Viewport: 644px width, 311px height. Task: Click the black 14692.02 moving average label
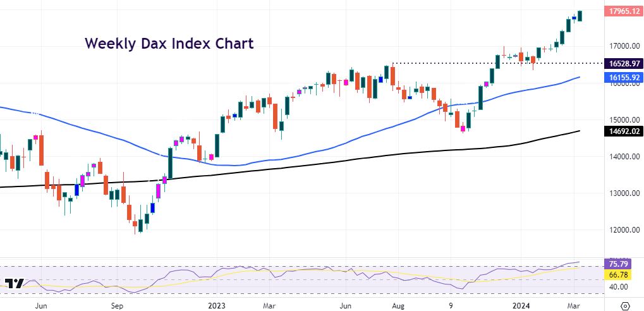[x=623, y=131]
